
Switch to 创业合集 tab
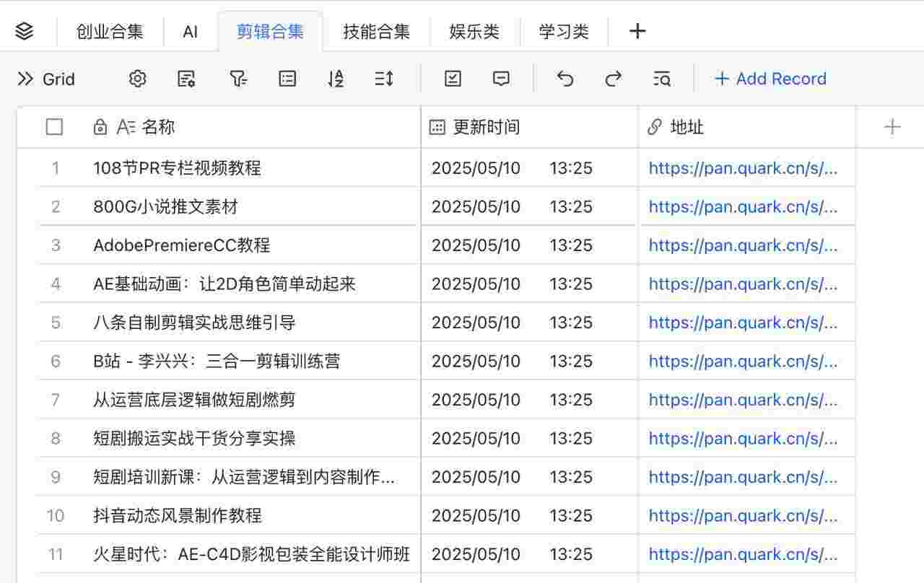(x=110, y=31)
